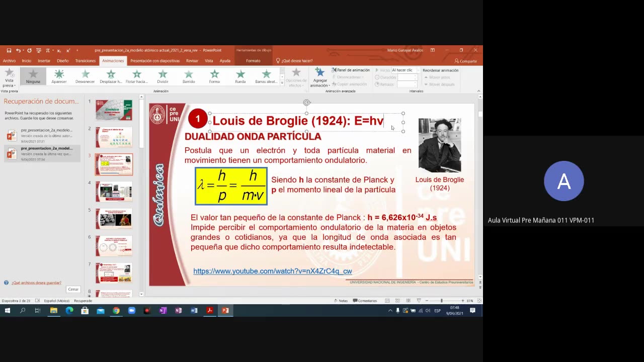Image resolution: width=644 pixels, height=362 pixels.
Task: Open the Archivo menu tab
Action: (x=9, y=61)
